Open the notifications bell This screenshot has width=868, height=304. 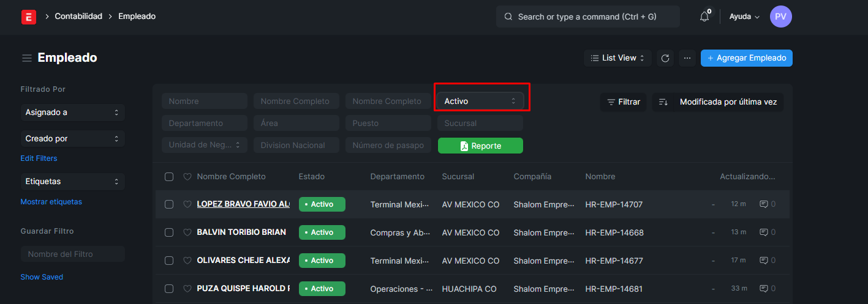click(x=704, y=17)
